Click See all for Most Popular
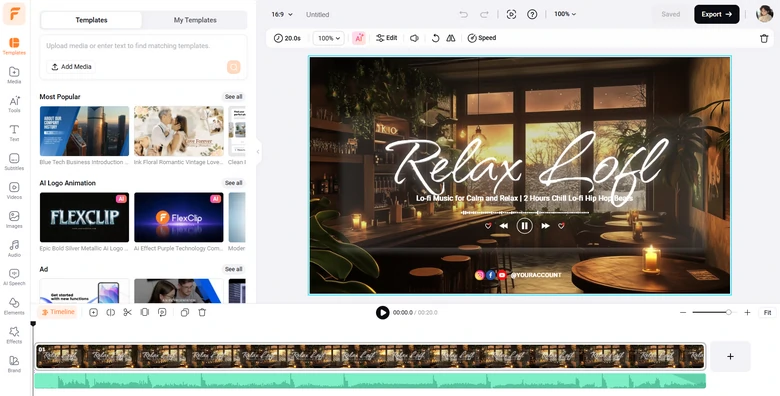The height and width of the screenshot is (396, 780). point(233,97)
